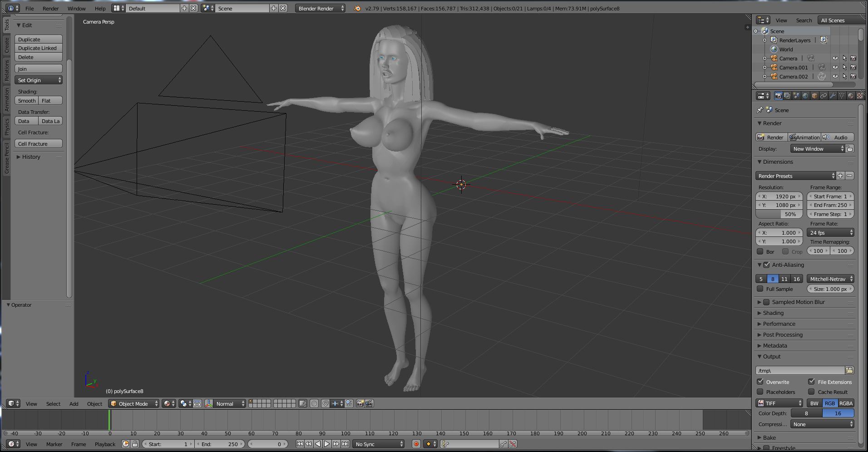
Task: Open the Scene properties tab icon
Action: pos(796,96)
